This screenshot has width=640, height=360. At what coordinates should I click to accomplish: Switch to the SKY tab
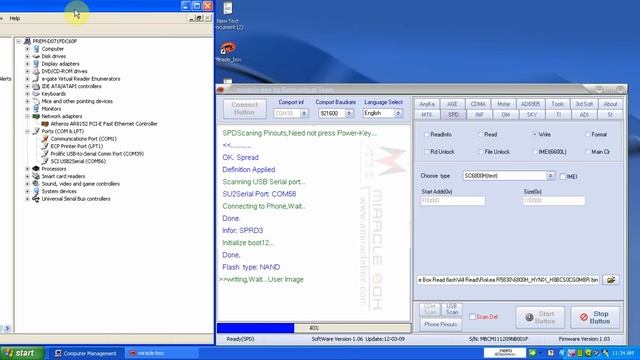[531, 115]
